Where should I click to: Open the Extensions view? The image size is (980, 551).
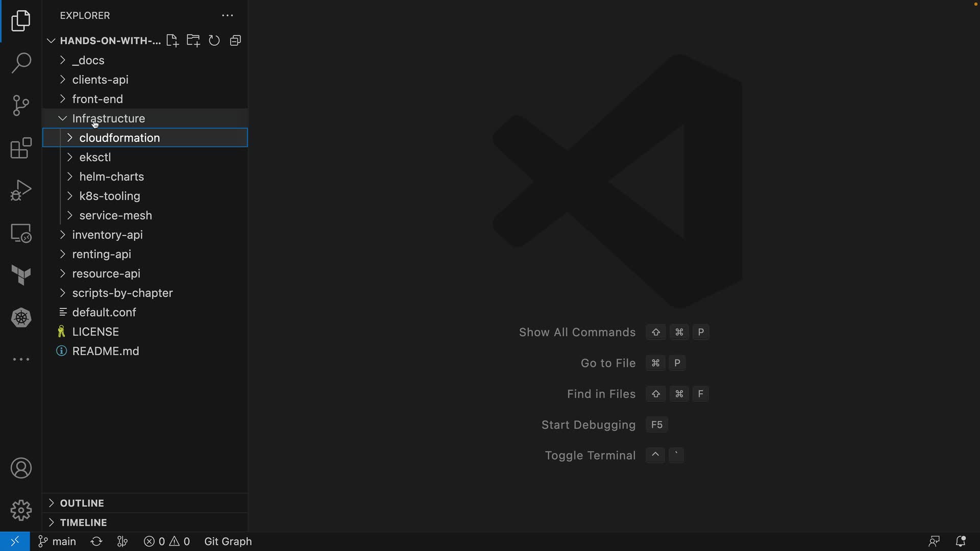21,148
